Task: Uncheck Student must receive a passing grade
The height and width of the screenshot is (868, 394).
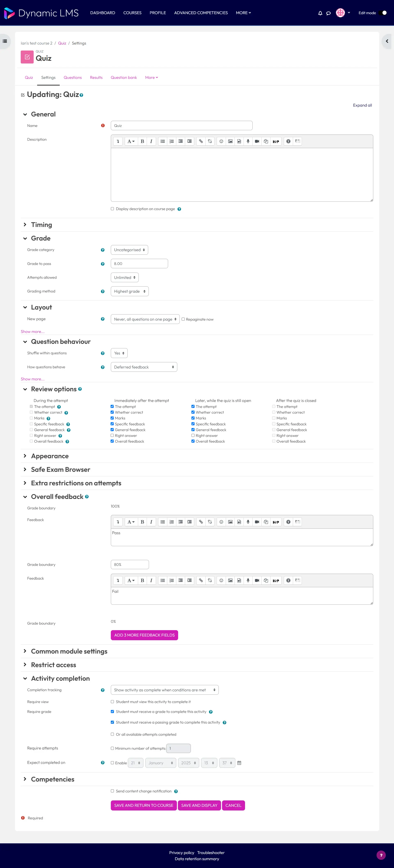Action: click(x=112, y=722)
